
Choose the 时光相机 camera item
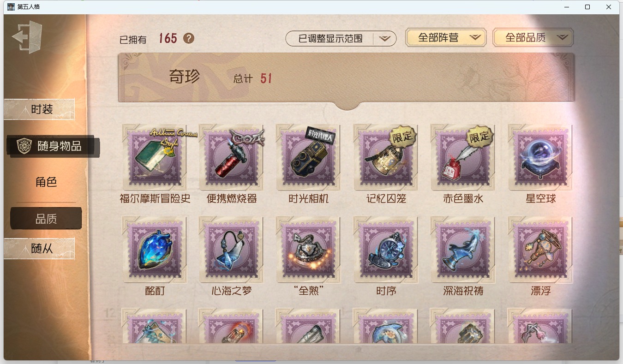(309, 157)
